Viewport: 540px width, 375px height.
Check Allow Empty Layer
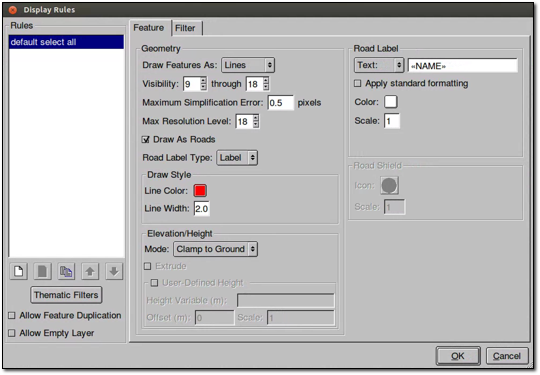tap(12, 333)
